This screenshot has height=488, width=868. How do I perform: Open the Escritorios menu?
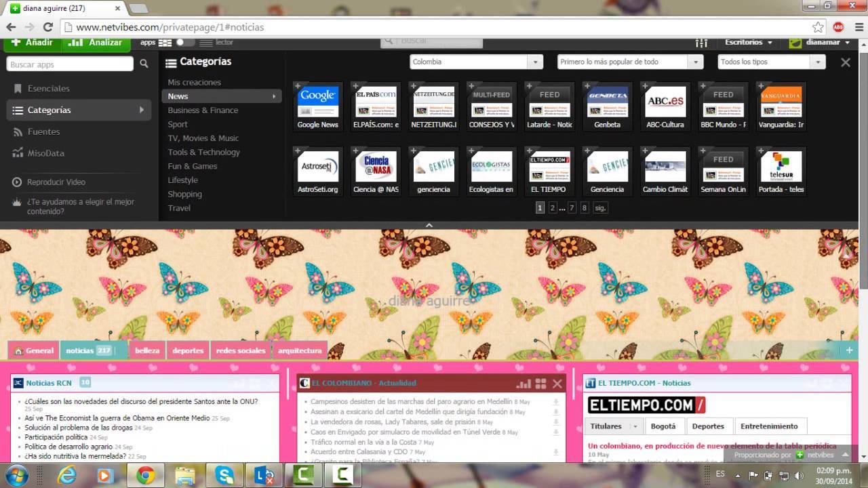click(x=748, y=42)
